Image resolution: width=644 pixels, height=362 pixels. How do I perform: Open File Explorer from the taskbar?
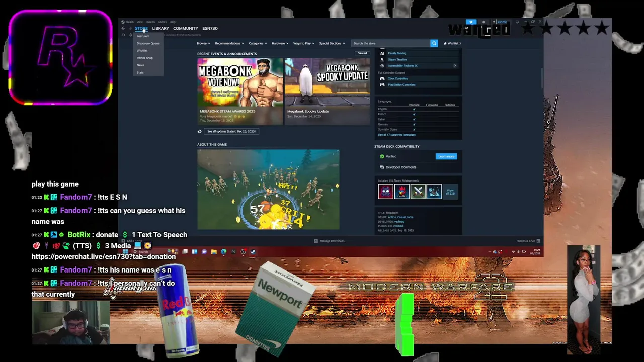pos(214,252)
